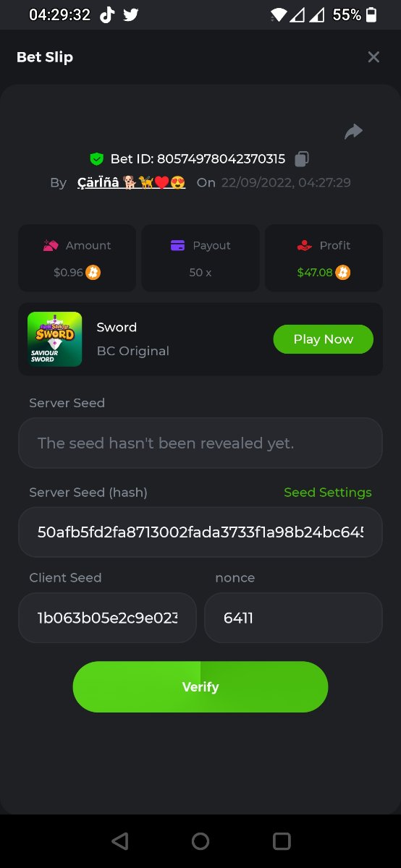Screen dimensions: 401x868
Task: Click the Play Now button
Action: click(324, 339)
